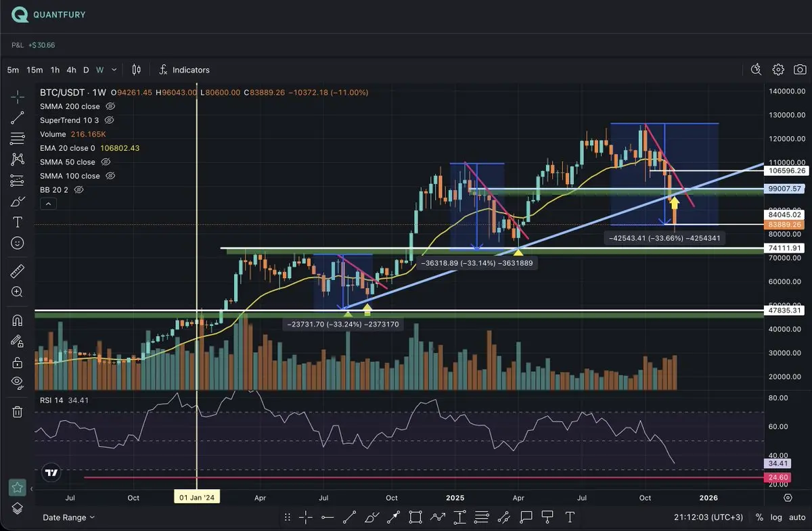Open the forecasting and measurement tools in sidebar
The image size is (812, 531).
tap(18, 181)
